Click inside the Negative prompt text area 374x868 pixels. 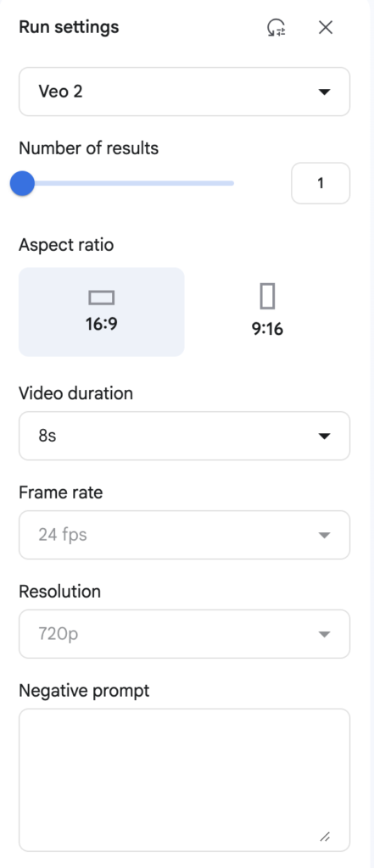tap(185, 780)
